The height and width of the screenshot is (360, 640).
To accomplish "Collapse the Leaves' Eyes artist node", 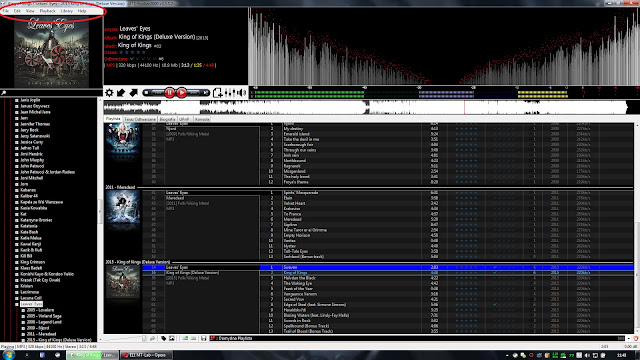I will [17, 304].
